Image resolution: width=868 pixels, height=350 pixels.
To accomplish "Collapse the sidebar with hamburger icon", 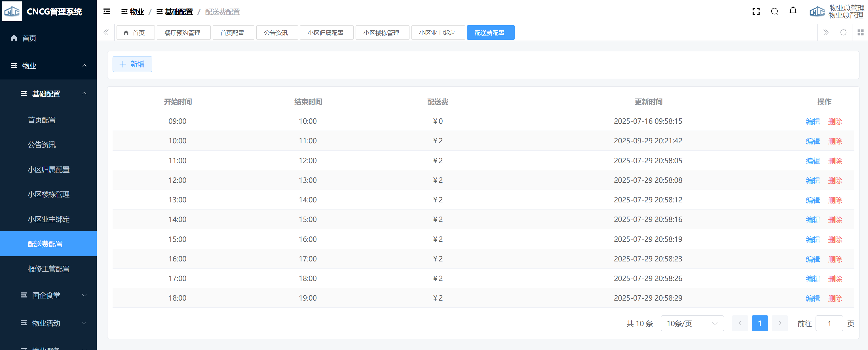I will point(107,11).
